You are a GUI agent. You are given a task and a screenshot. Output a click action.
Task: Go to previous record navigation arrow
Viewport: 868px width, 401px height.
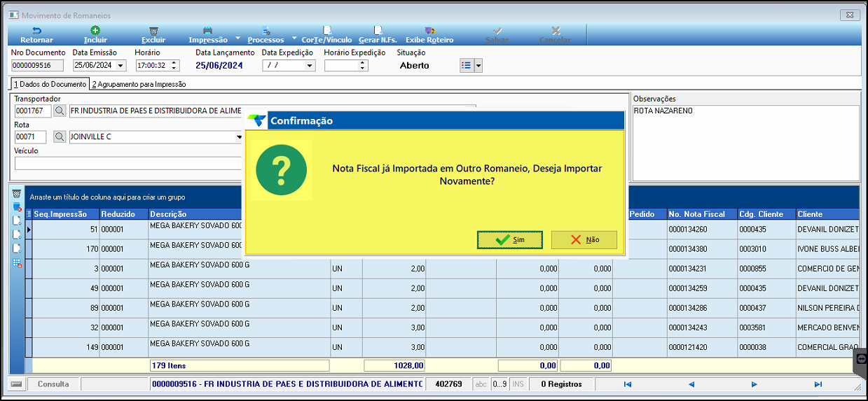[x=691, y=384]
